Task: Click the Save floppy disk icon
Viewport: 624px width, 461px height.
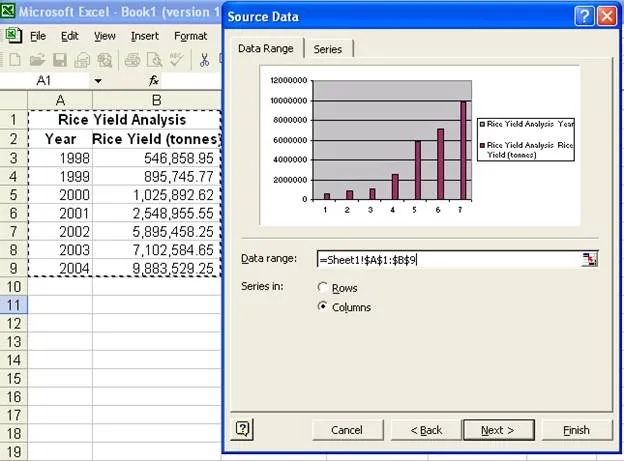Action: pyautogui.click(x=60, y=60)
